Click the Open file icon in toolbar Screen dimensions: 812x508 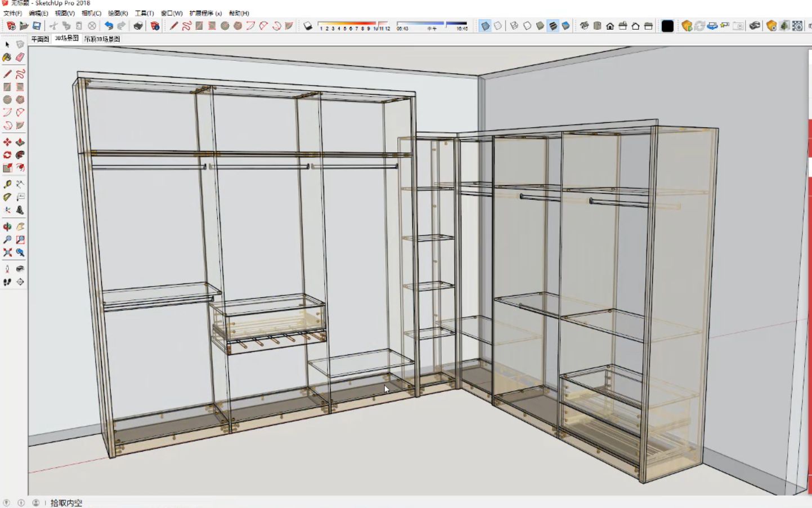24,26
